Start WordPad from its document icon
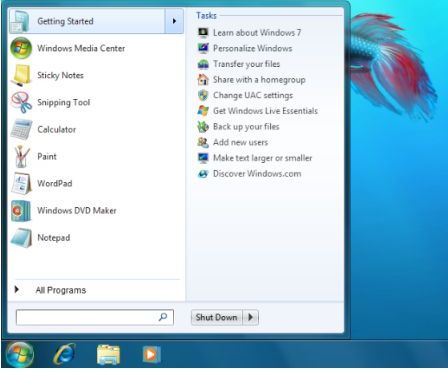The width and height of the screenshot is (448, 369). pos(22,183)
